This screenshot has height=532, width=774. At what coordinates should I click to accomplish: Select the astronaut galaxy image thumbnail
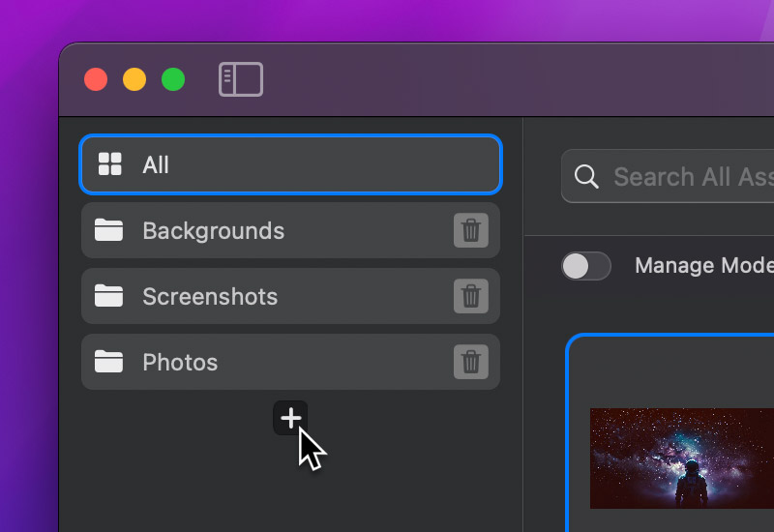(x=681, y=458)
